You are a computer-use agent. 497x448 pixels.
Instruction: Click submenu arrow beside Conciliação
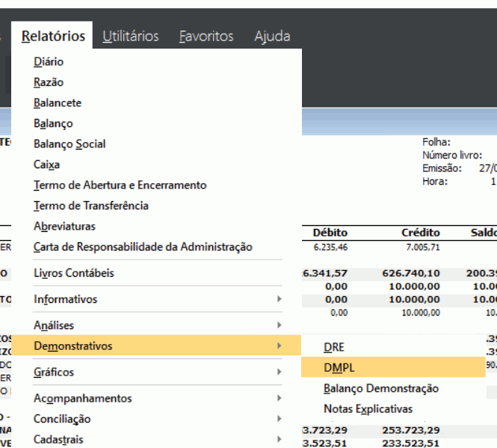pos(280,419)
